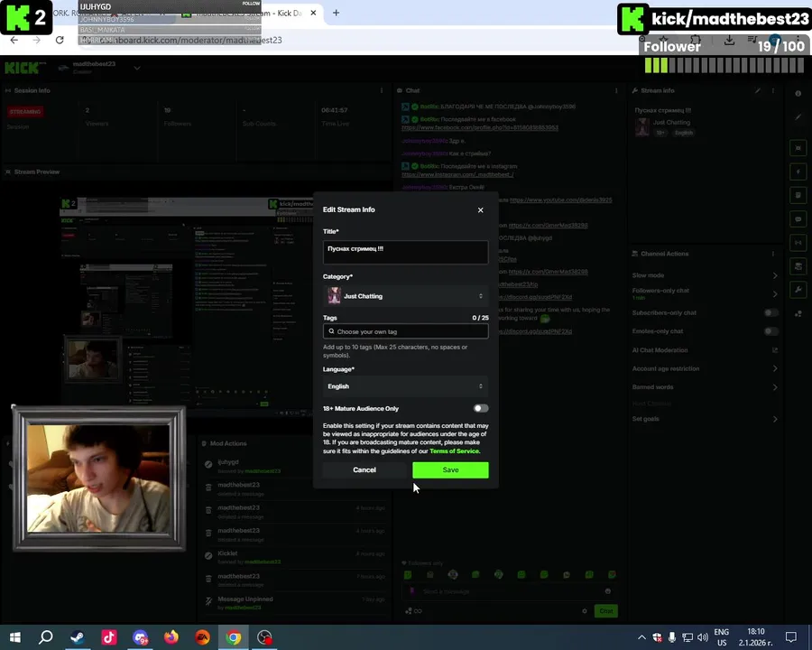The image size is (812, 650).
Task: Open the instagram.com link in chat
Action: tap(457, 174)
